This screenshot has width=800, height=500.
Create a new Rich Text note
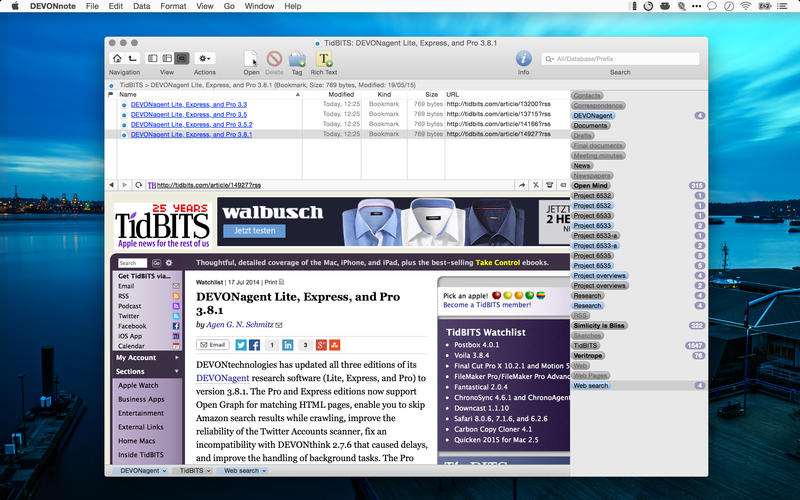[x=324, y=59]
